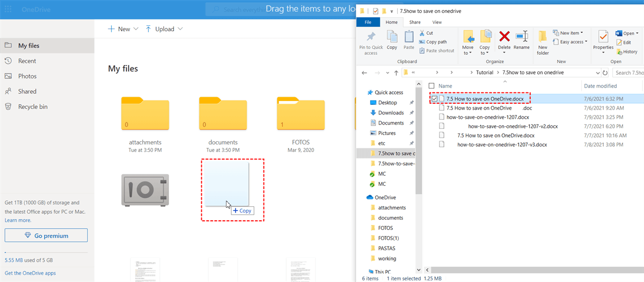Viewport: 644px width, 282px height.
Task: Go up one folder level in Explorer
Action: click(396, 73)
